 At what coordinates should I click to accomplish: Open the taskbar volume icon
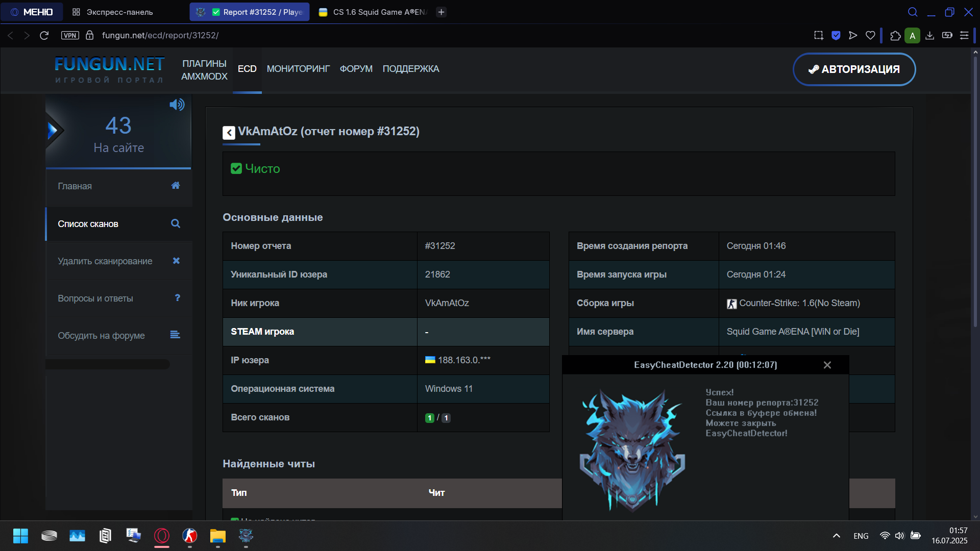pos(899,536)
